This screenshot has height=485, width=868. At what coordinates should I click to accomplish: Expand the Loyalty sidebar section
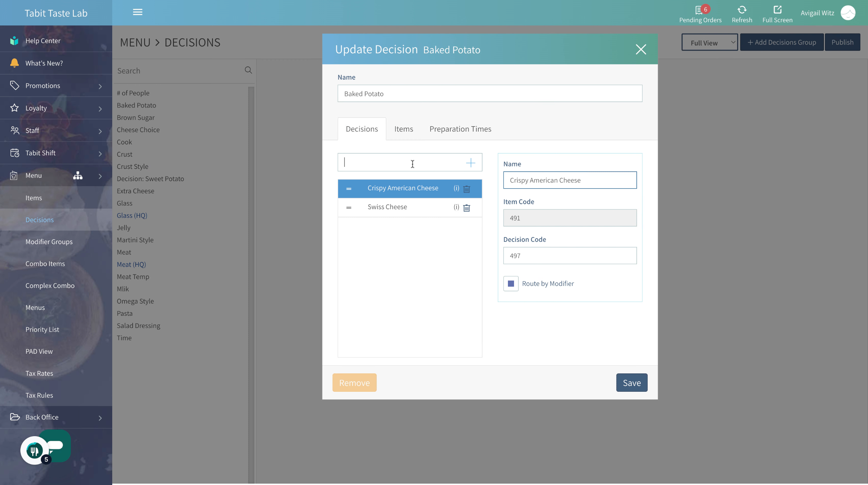click(56, 108)
